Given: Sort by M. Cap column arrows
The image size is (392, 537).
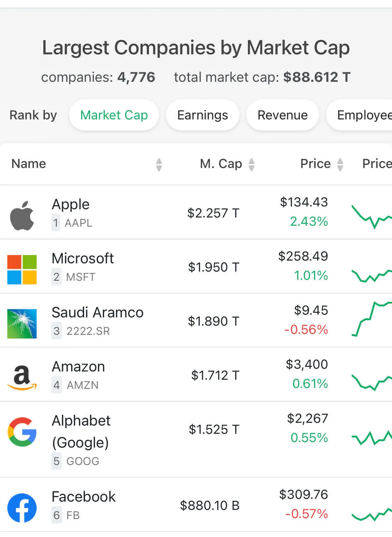Looking at the screenshot, I should pos(251,164).
